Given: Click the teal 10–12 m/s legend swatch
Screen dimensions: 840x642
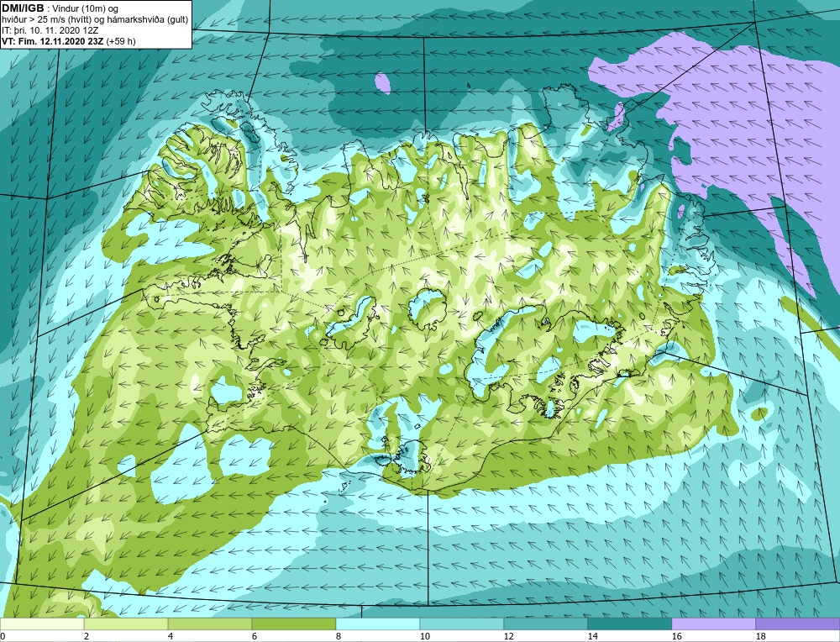Looking at the screenshot, I should 462,624.
